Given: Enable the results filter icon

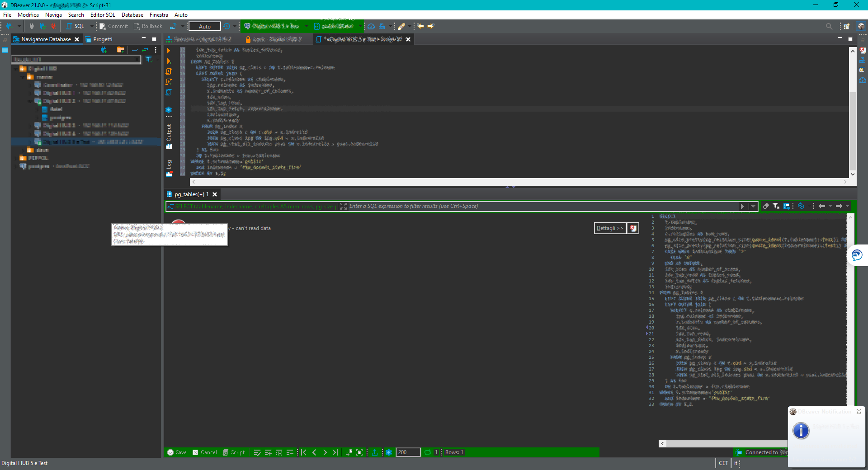Looking at the screenshot, I should pos(776,206).
